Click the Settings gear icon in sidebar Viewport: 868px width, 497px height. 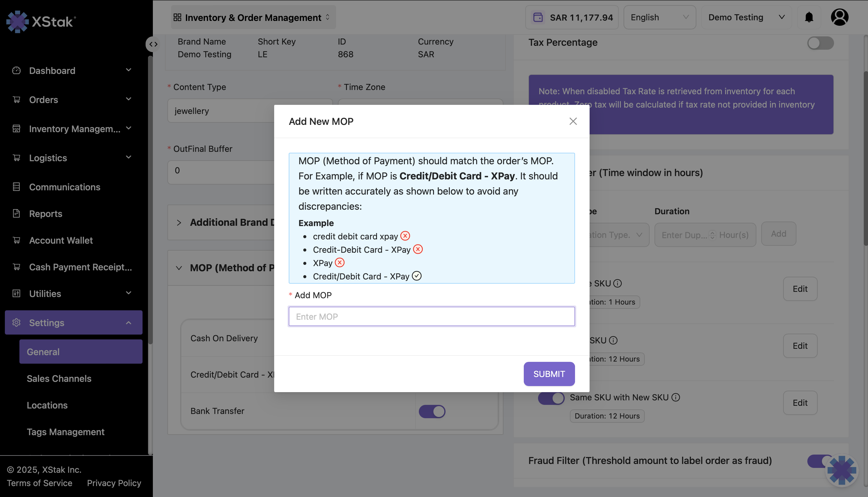tap(16, 322)
